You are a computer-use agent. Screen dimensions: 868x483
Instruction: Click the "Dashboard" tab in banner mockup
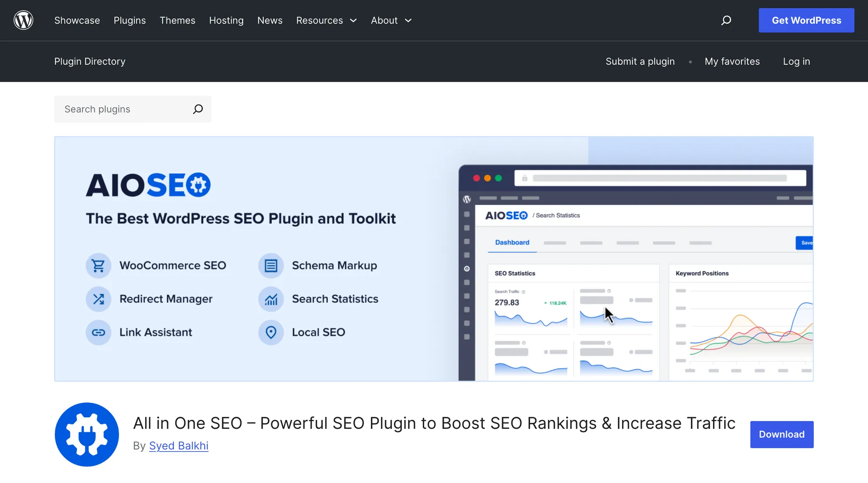point(512,243)
